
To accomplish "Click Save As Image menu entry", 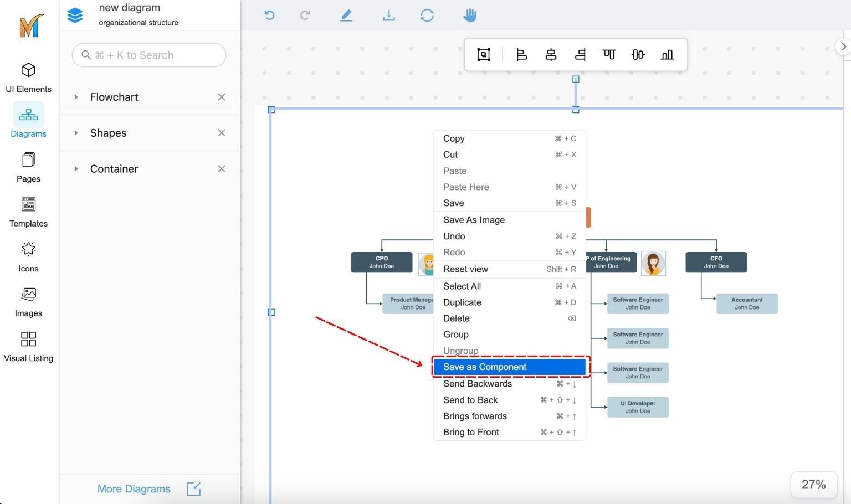I will [x=474, y=220].
